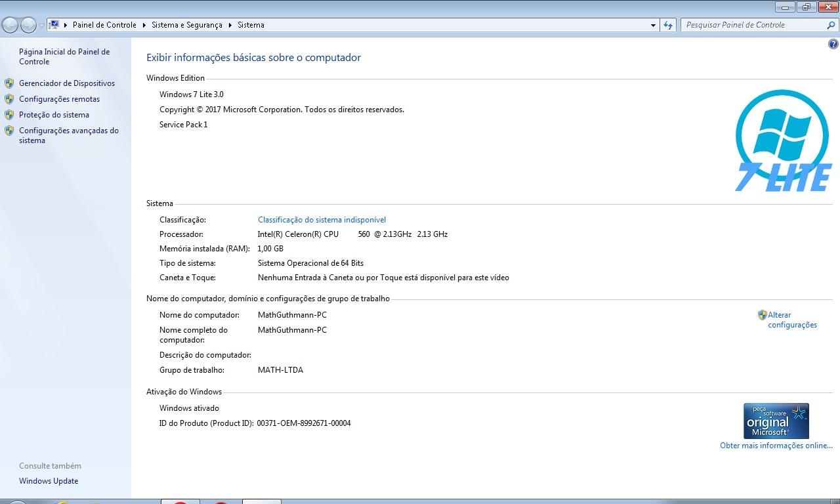Click the Consulte também label
Screen dimensions: 840x504
tap(50, 466)
